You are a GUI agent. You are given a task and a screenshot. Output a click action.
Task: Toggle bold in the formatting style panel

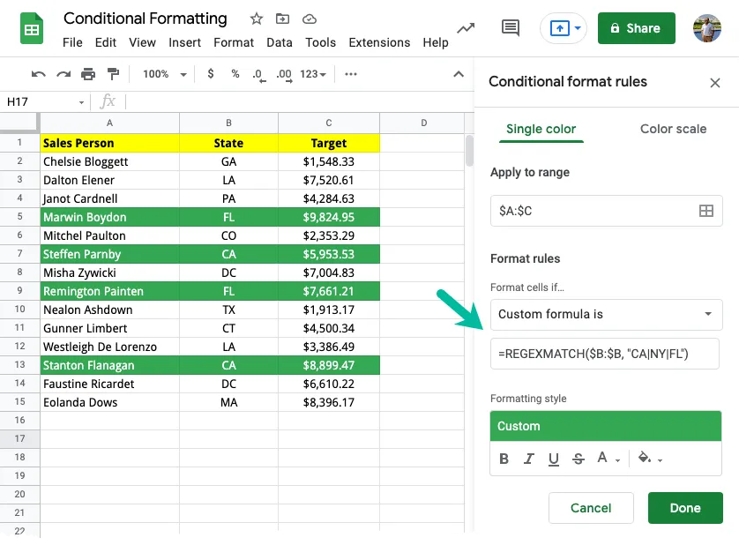504,458
